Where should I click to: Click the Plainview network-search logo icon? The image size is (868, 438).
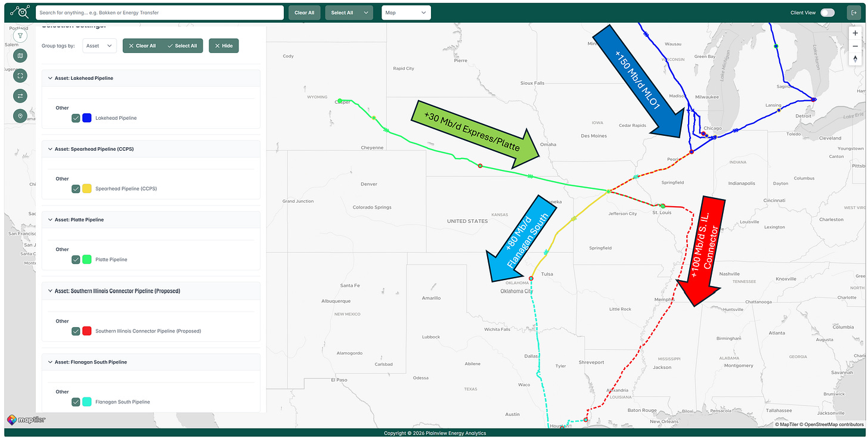(x=20, y=12)
